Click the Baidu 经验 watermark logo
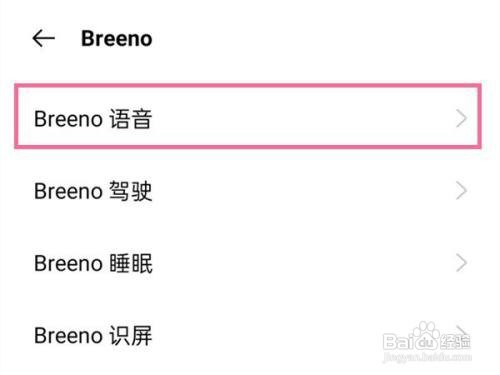The image size is (500, 375). point(427,337)
